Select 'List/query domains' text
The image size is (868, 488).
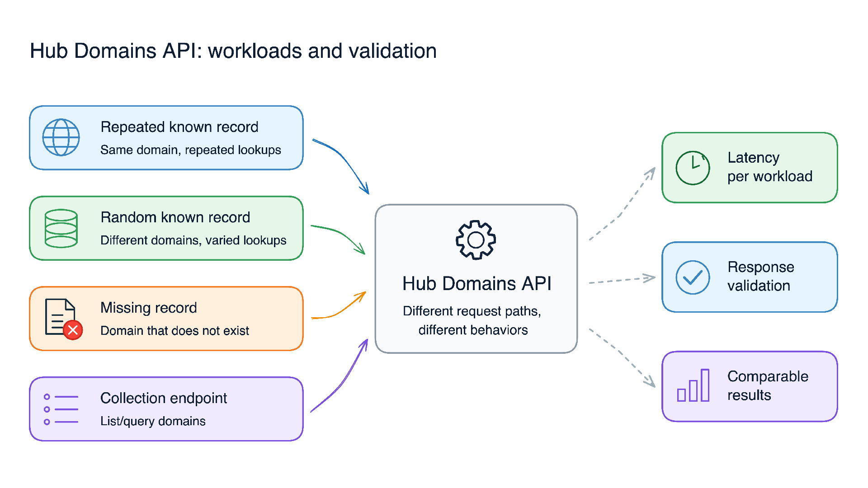153,421
